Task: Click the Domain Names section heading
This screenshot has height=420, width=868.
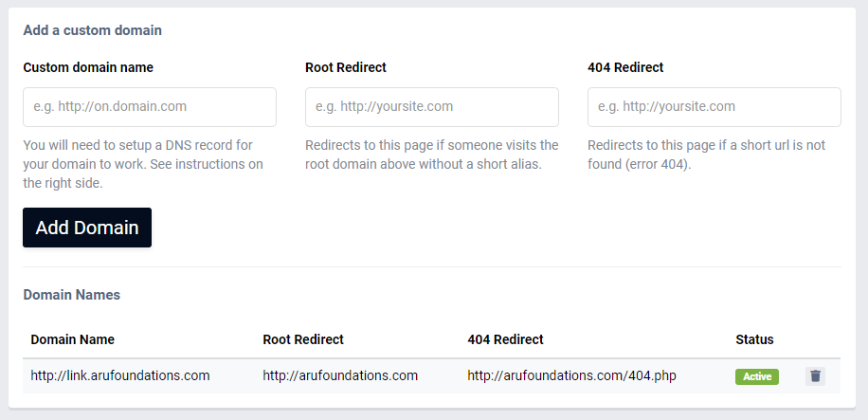Action: [x=71, y=295]
